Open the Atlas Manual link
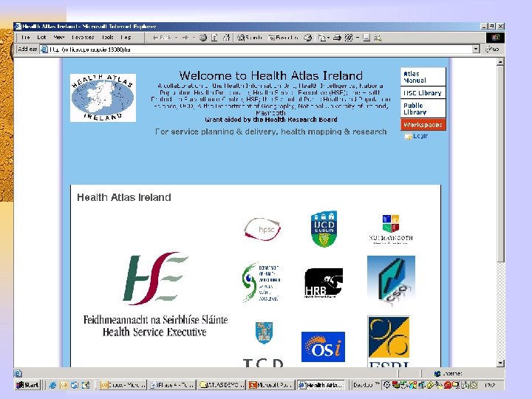532x399 pixels. click(423, 77)
